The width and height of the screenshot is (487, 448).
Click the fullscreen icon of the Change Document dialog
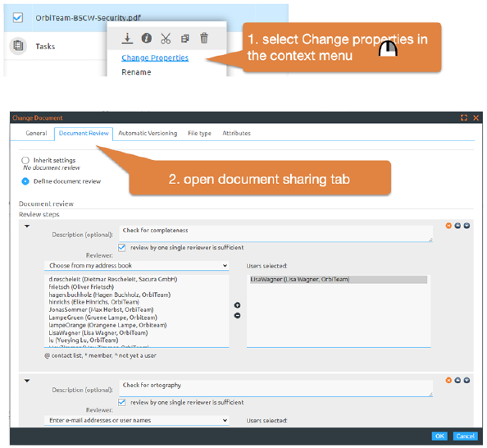pyautogui.click(x=464, y=118)
